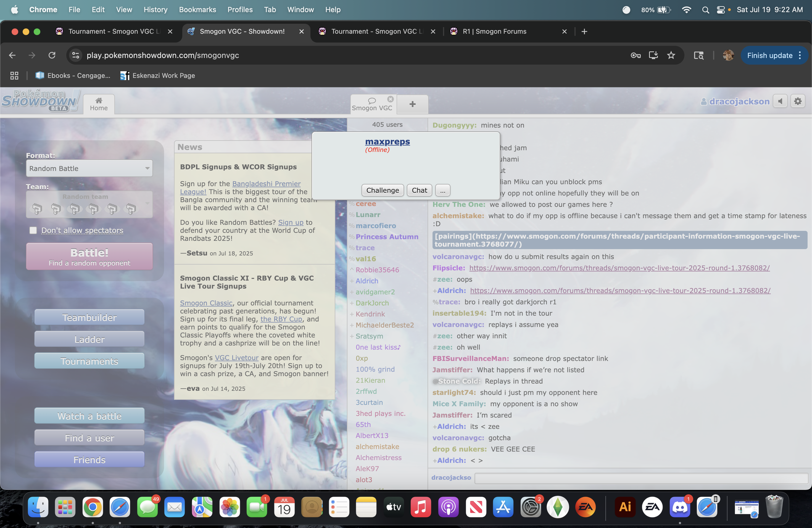Open Wi-Fi menu bar icon
812x528 pixels.
pyautogui.click(x=686, y=10)
